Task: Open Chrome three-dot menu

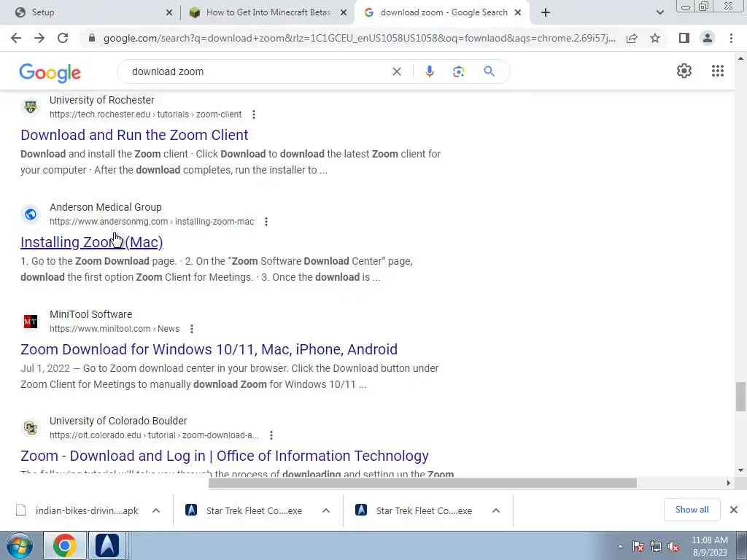Action: (731, 38)
